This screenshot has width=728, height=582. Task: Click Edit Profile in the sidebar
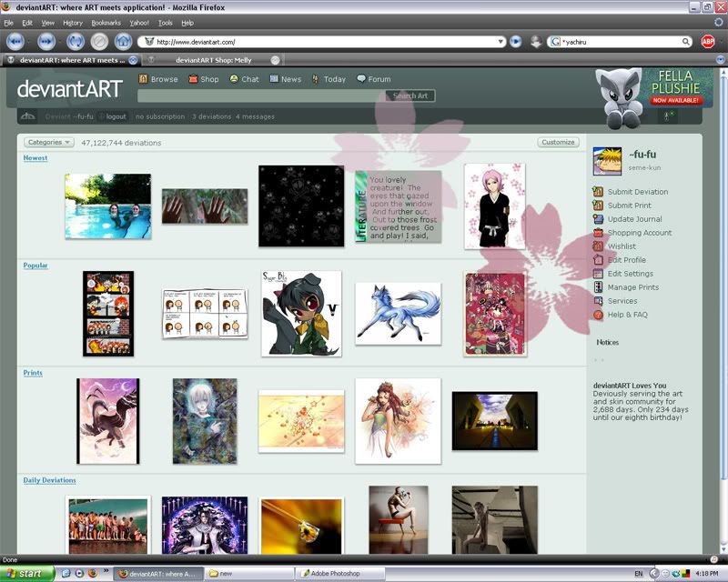[x=620, y=260]
